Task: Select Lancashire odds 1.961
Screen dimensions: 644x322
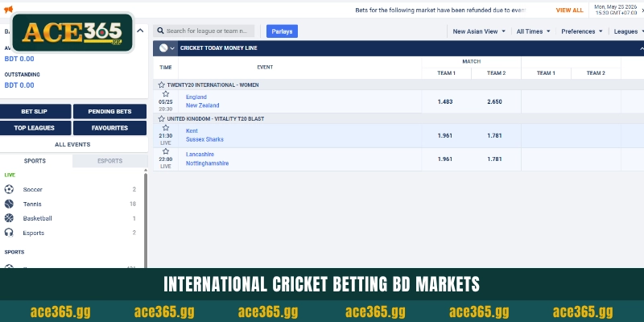Action: coord(446,159)
